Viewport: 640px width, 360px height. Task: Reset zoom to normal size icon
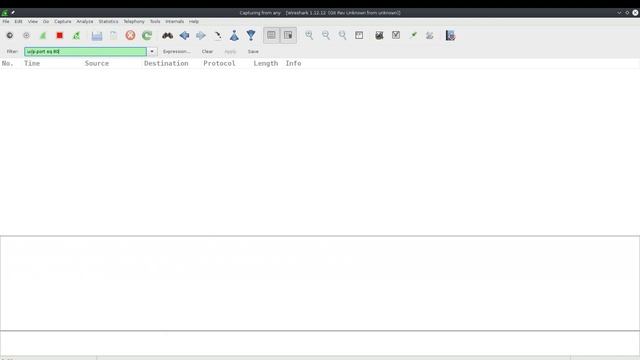pyautogui.click(x=342, y=36)
